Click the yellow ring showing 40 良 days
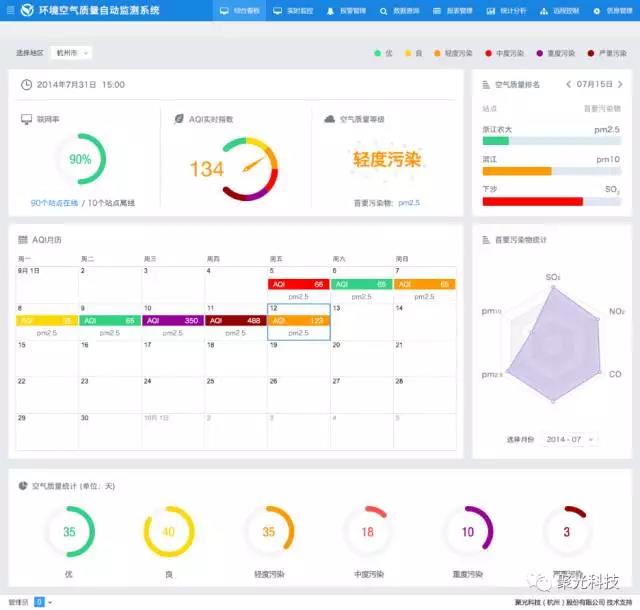This screenshot has width=640, height=610. point(169,532)
